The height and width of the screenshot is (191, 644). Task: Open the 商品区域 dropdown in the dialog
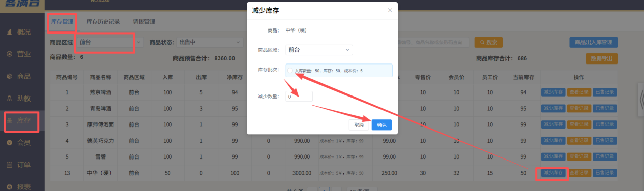pos(319,50)
